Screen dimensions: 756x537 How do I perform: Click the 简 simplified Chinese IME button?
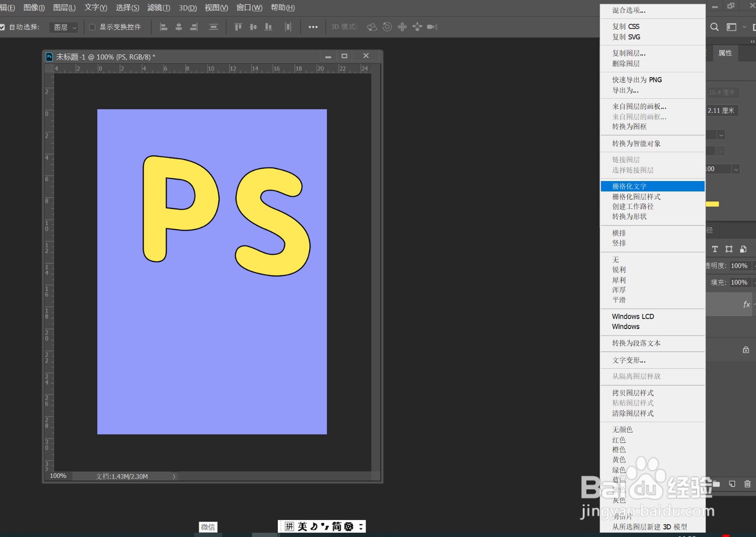(x=337, y=527)
